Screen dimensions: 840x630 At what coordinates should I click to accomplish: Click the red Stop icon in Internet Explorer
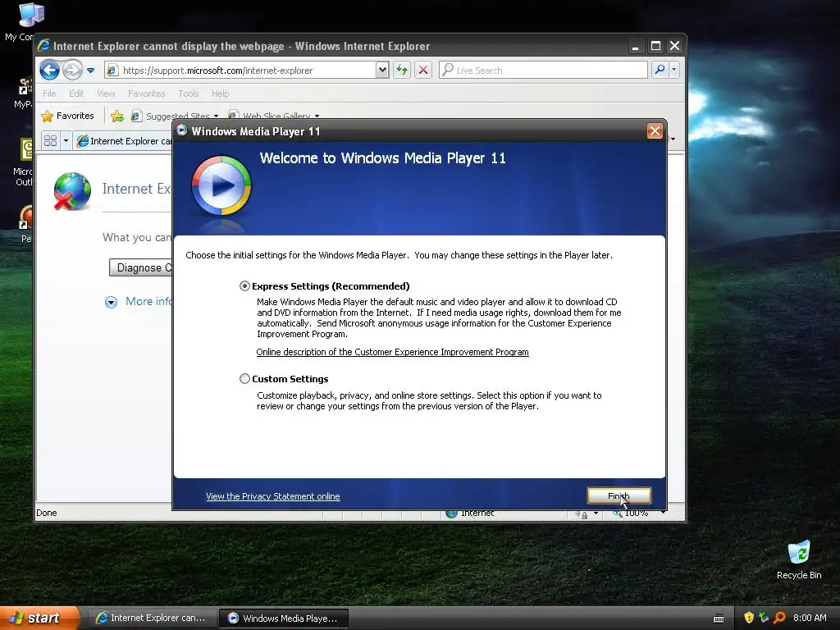click(422, 70)
